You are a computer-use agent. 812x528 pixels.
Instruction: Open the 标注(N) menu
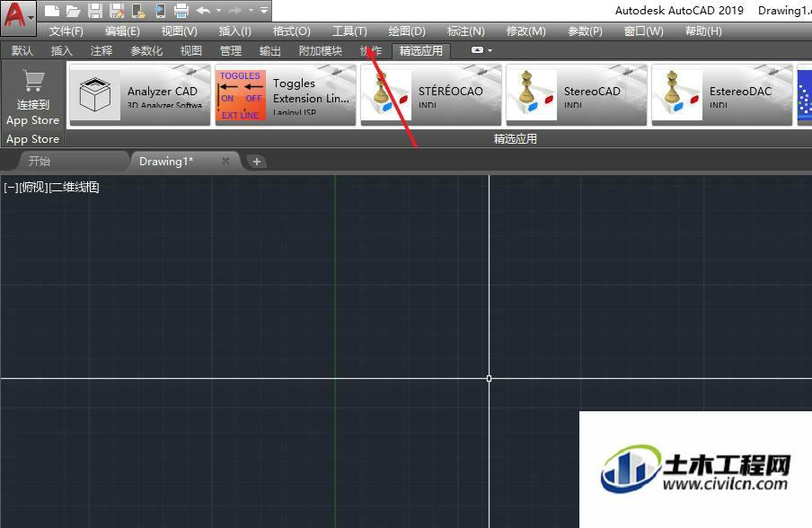tap(466, 31)
